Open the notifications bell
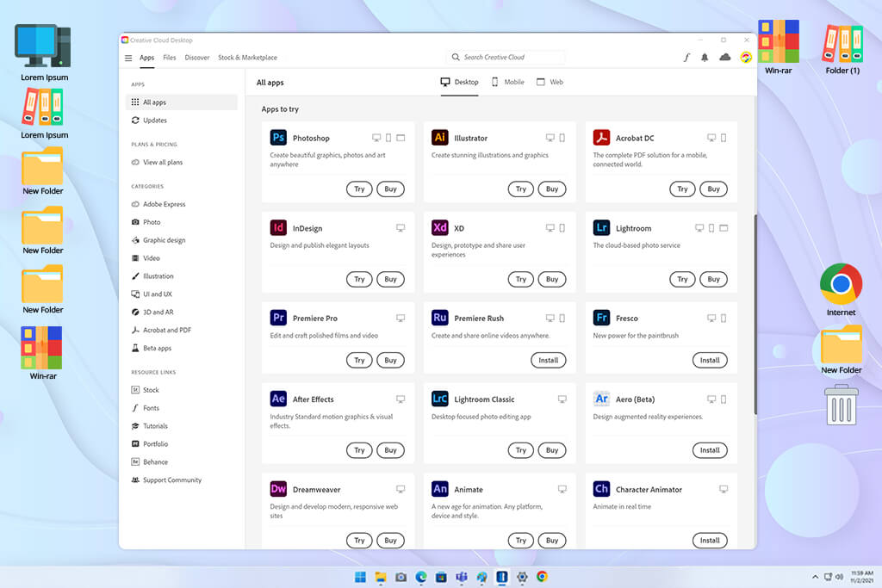The height and width of the screenshot is (588, 882). click(705, 58)
